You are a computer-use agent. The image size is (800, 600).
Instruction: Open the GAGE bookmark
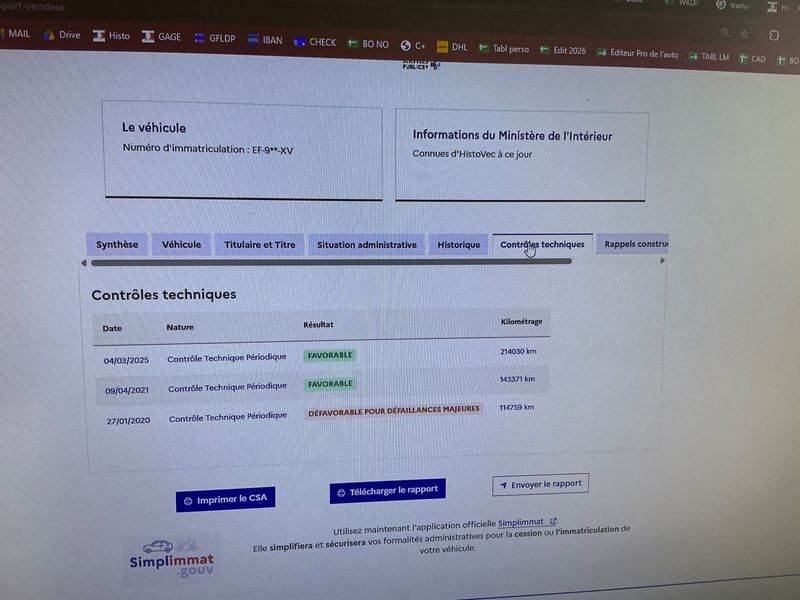161,37
